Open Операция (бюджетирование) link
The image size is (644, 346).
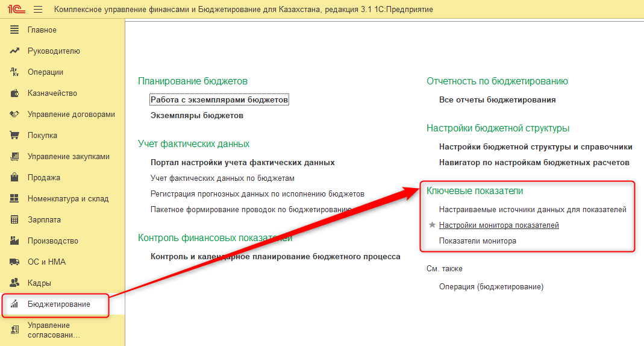point(491,286)
